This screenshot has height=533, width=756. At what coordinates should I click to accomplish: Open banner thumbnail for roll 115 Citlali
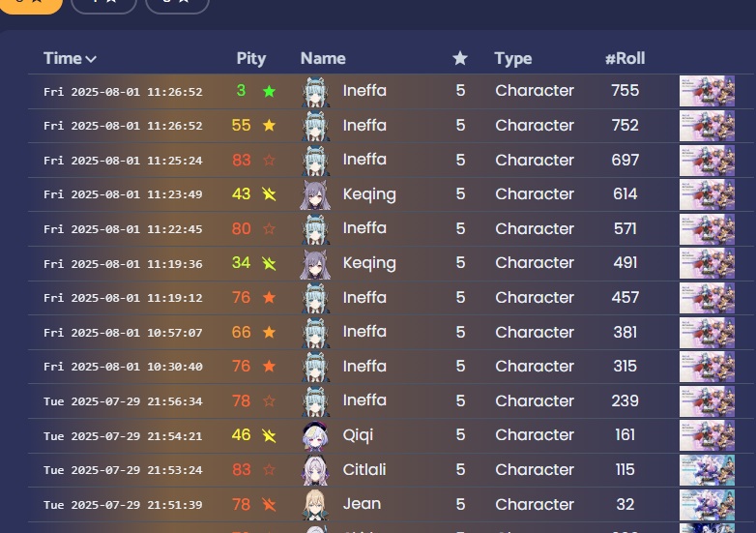point(707,470)
